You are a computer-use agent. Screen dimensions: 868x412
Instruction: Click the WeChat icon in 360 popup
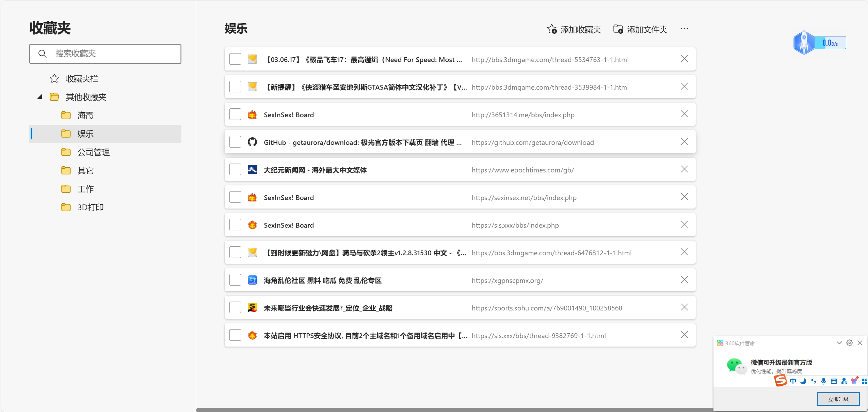click(x=736, y=366)
